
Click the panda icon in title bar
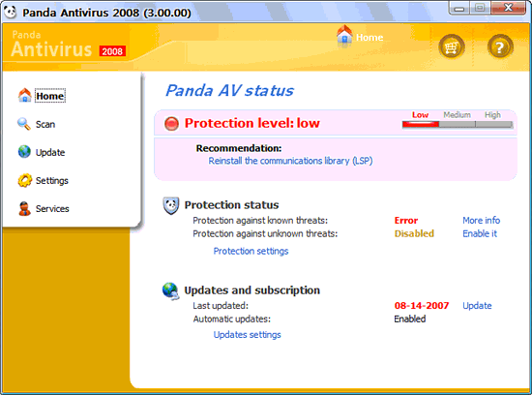[x=11, y=13]
